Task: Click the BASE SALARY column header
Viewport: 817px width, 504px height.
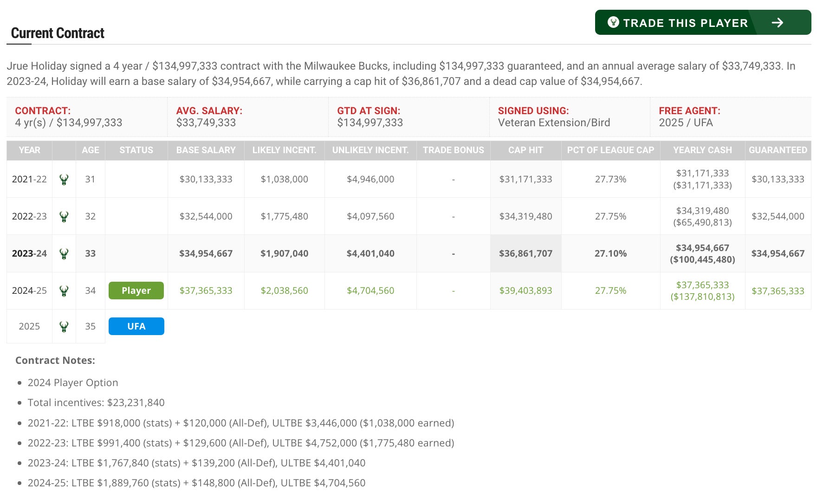Action: [206, 150]
